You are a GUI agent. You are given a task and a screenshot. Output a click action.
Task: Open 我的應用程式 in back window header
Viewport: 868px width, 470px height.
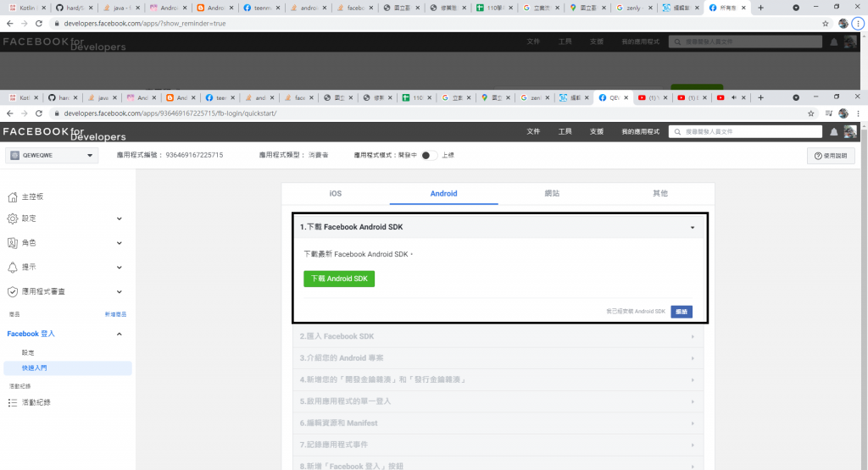coord(641,42)
